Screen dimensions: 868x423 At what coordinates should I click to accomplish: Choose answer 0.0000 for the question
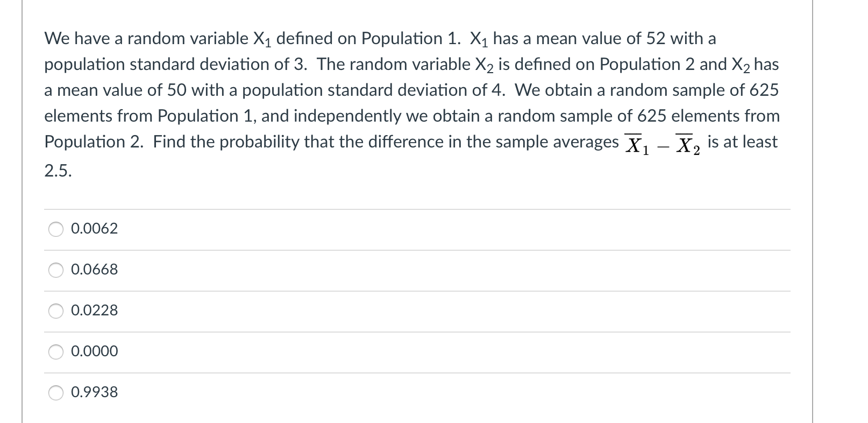tap(56, 351)
